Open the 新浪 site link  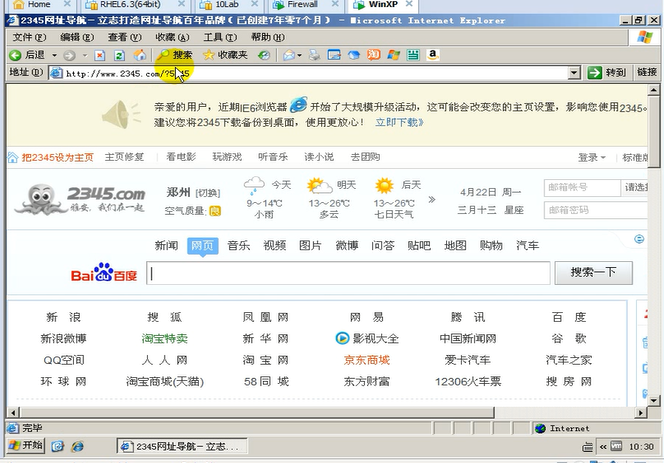(x=64, y=317)
